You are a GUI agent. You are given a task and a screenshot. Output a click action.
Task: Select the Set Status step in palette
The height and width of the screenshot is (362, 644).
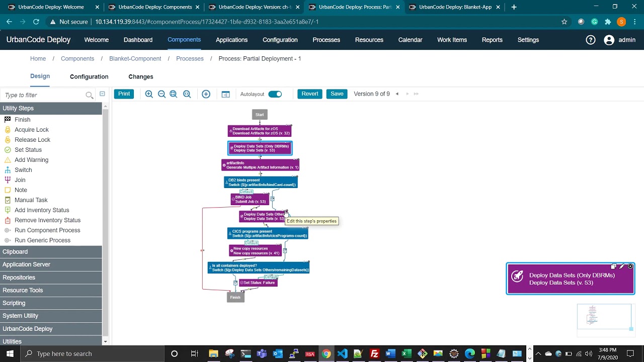[x=28, y=150]
